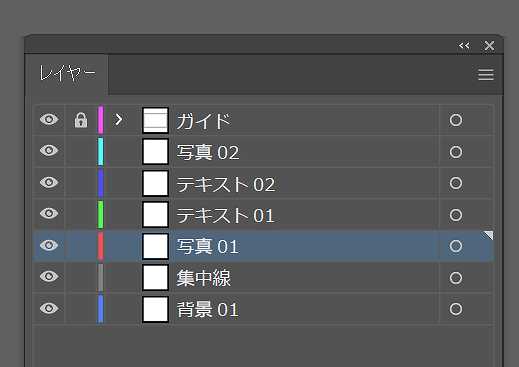The width and height of the screenshot is (519, 367).
Task: Toggle the lock column on 写真 02 layer
Action: coord(81,151)
